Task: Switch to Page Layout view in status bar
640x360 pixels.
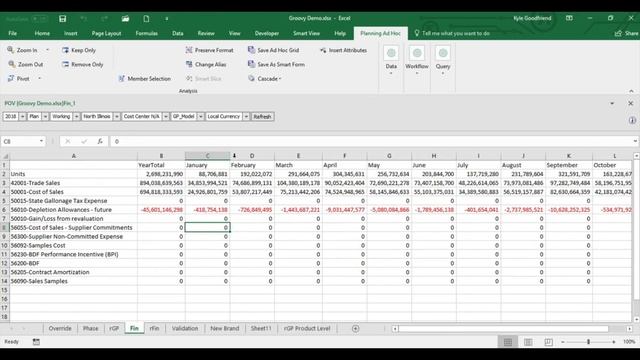Action: coord(528,342)
